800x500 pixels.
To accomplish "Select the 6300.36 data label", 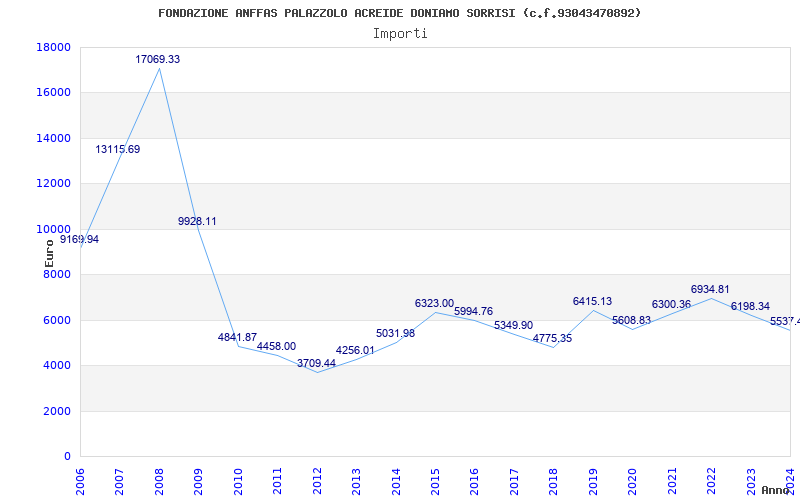I will point(671,305).
